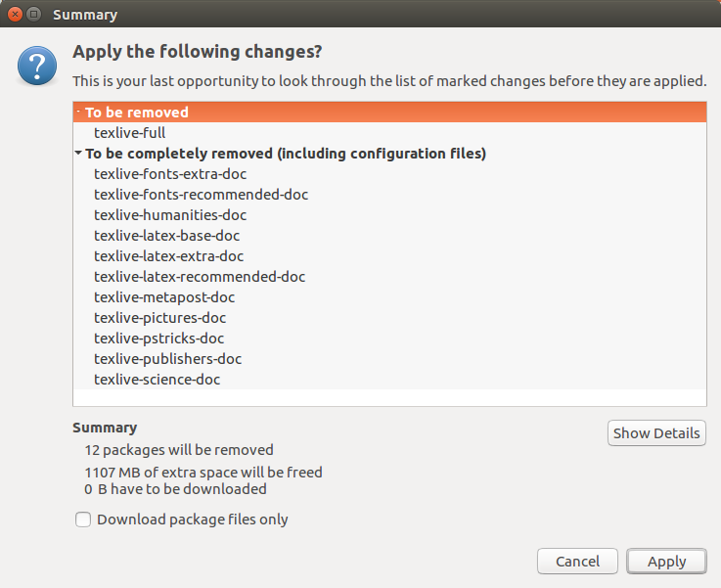Click the texlive-latex-extra-doc entry

[x=168, y=256]
